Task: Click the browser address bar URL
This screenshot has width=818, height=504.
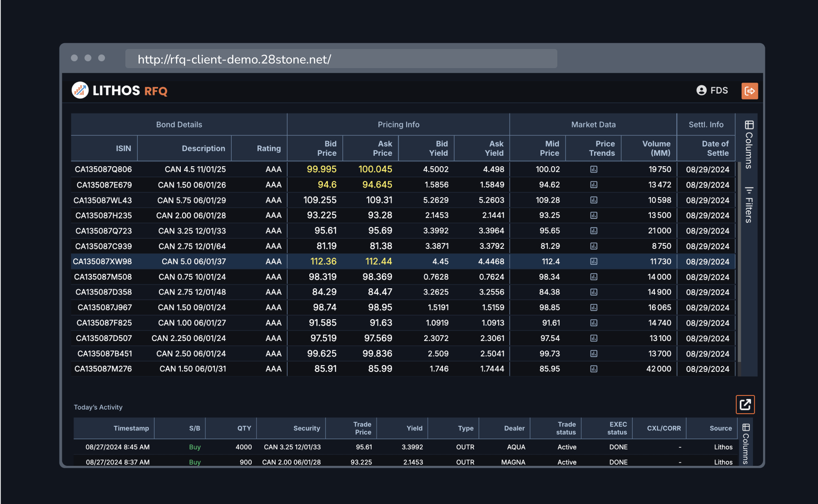Action: tap(234, 59)
